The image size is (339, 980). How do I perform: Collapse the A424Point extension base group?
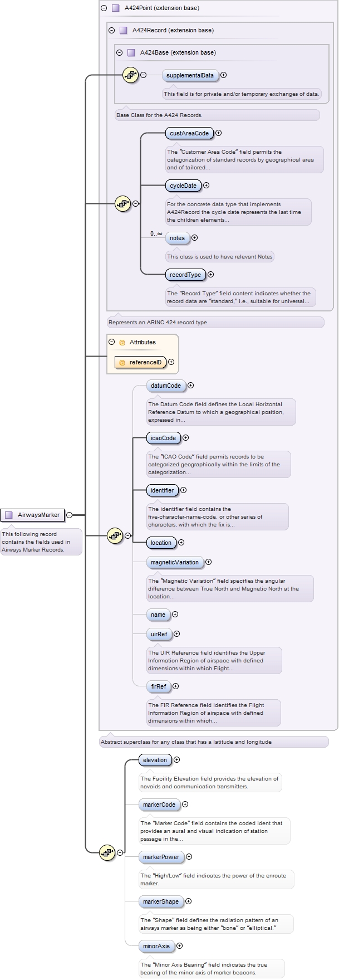point(104,8)
